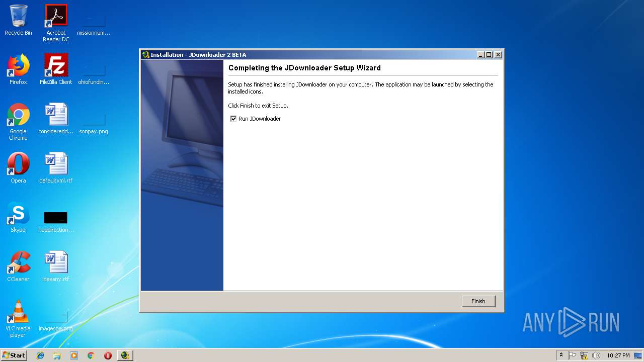644x362 pixels.
Task: Open Opera from the taskbar
Action: (108, 355)
